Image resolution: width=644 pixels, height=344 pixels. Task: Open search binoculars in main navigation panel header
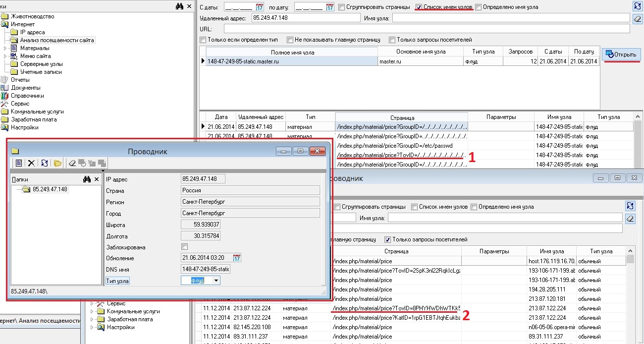pyautogui.click(x=179, y=6)
